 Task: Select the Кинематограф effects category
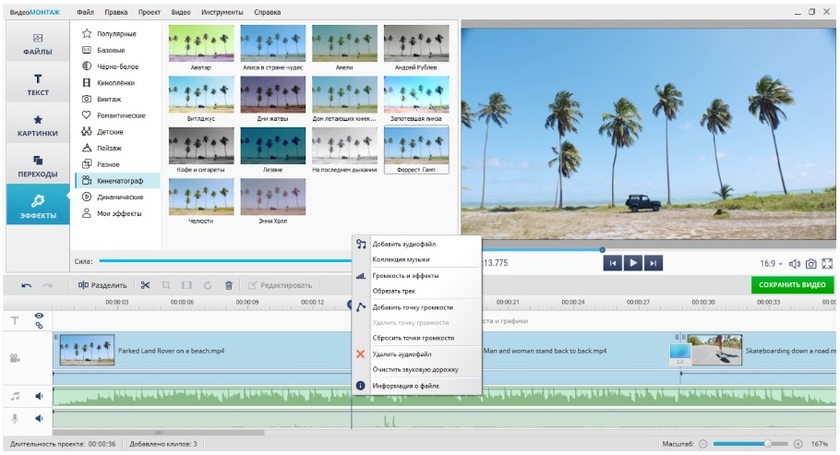pyautogui.click(x=119, y=181)
